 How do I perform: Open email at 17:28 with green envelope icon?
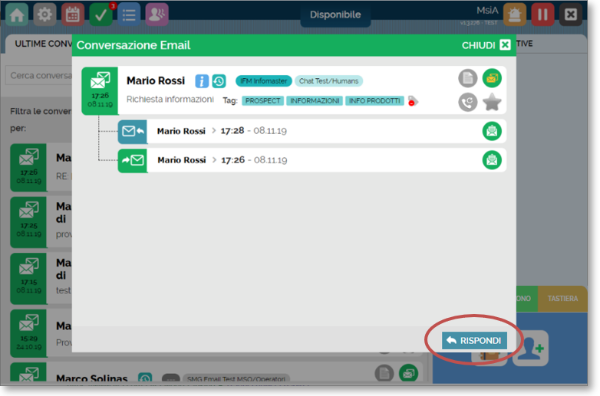[x=492, y=131]
